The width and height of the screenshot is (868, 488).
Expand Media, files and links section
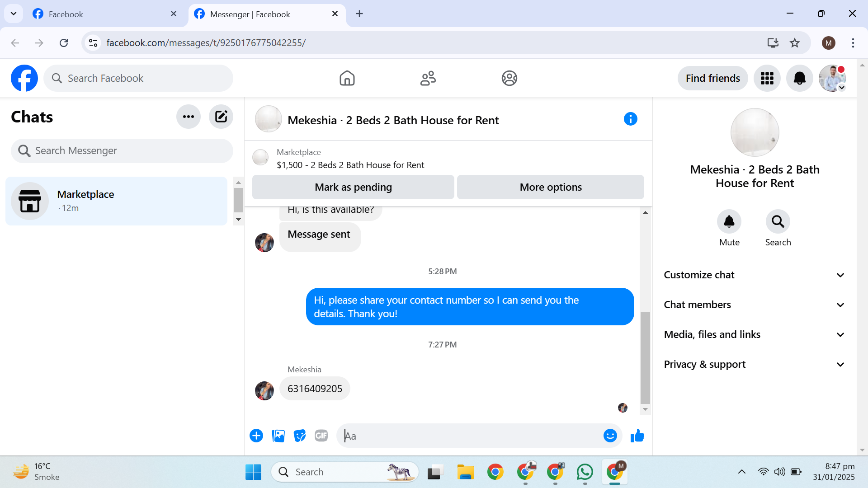(x=755, y=334)
